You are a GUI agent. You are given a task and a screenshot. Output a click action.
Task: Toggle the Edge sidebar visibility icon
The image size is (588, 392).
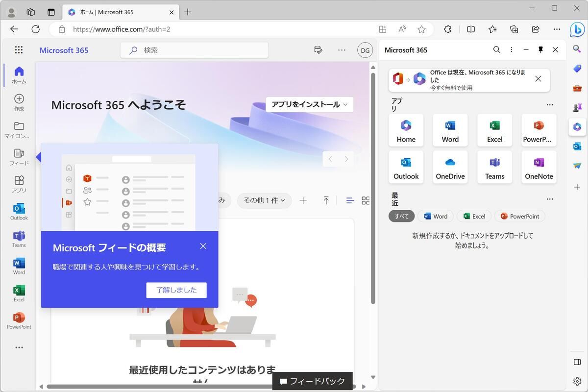(x=577, y=362)
